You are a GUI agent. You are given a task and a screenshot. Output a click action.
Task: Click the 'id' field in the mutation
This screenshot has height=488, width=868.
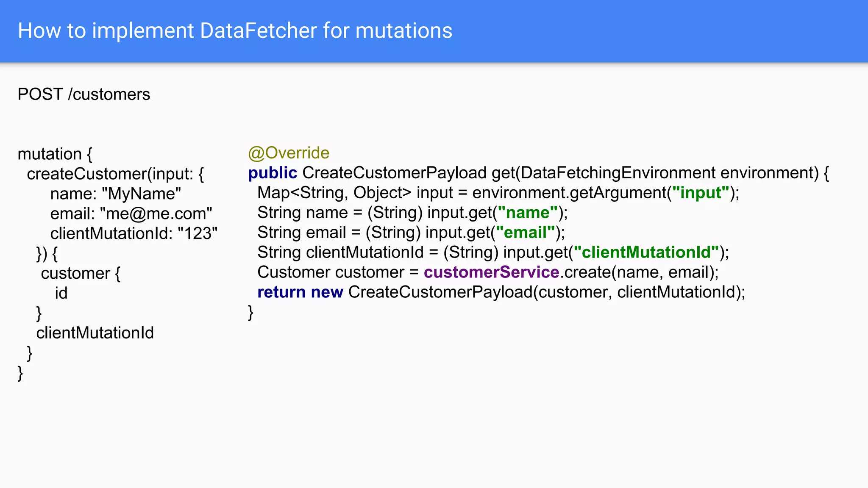[x=61, y=293]
